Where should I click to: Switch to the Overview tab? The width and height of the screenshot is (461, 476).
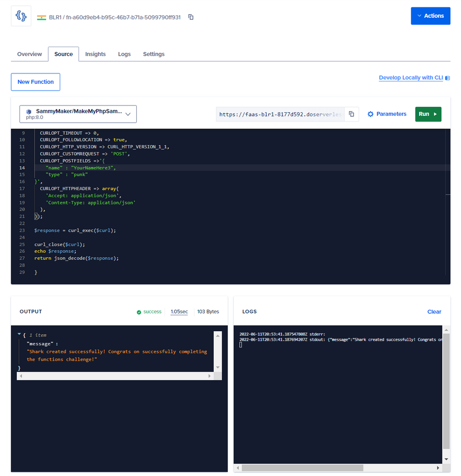click(x=29, y=54)
